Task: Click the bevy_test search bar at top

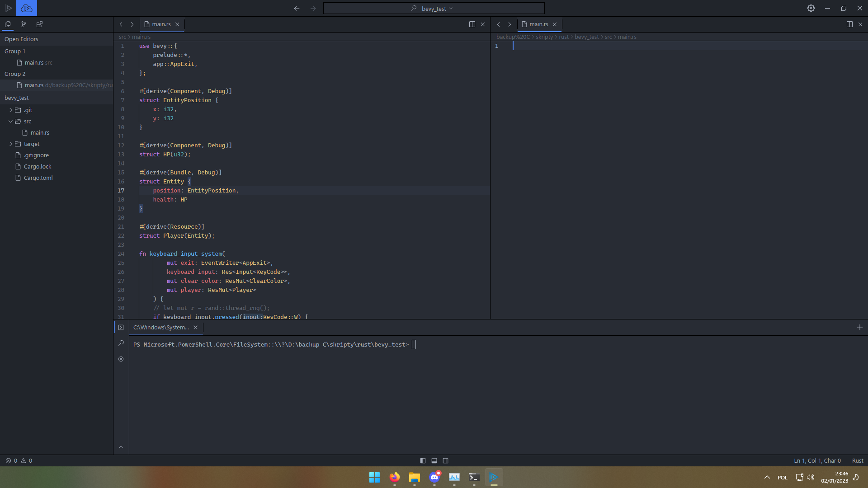Action: point(434,8)
